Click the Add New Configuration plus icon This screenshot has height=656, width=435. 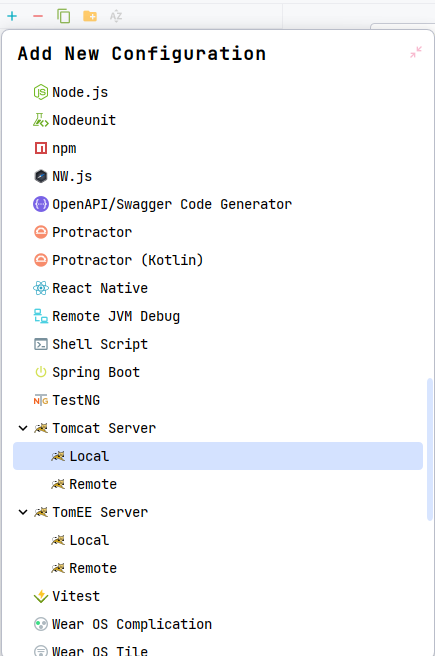pos(12,16)
